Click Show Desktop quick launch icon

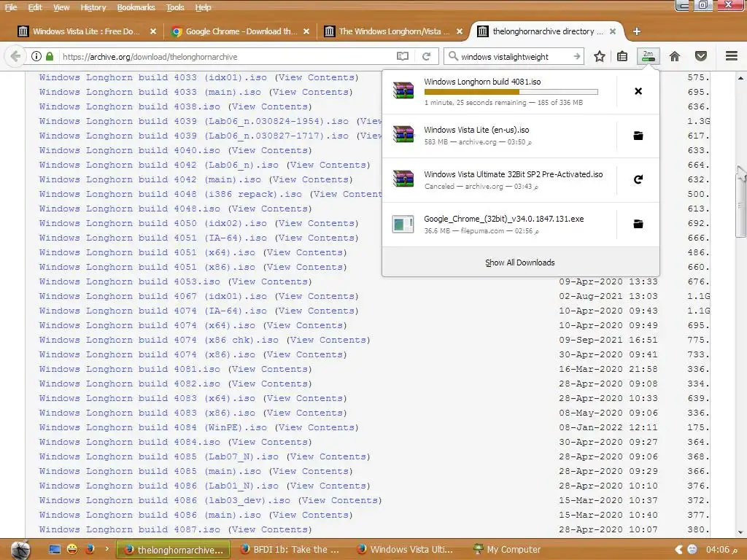pos(55,550)
